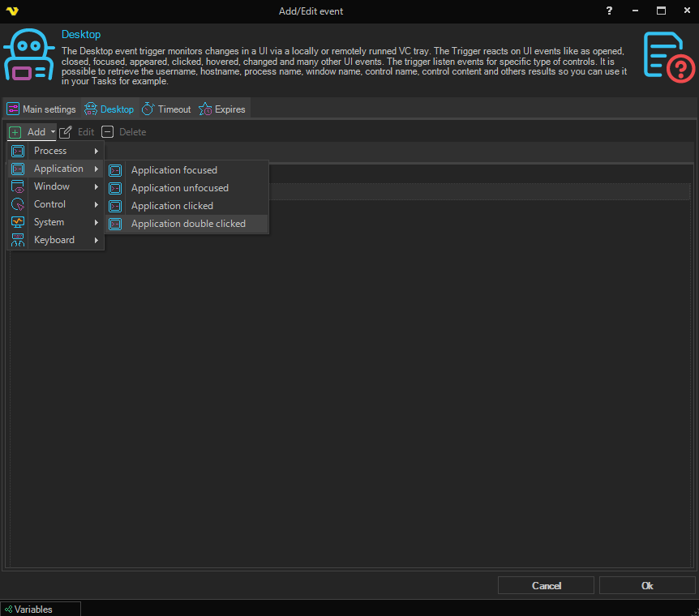Open the Keyboard submenu entry
This screenshot has height=616, width=699.
pyautogui.click(x=56, y=240)
